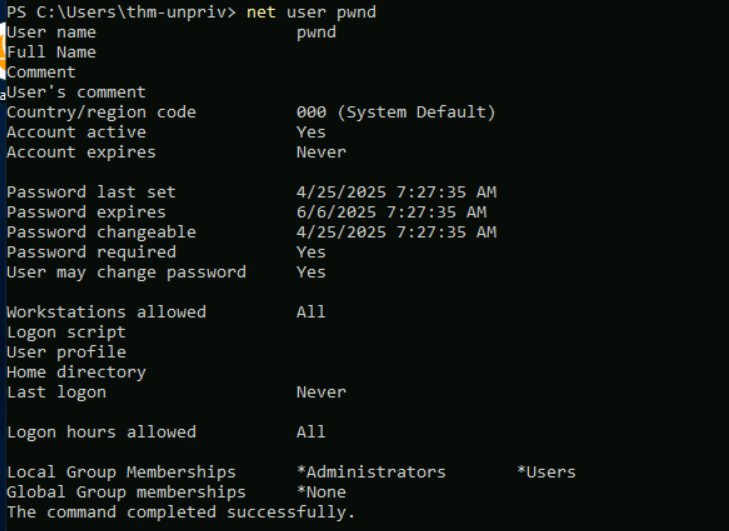Click the Password changeable timestamp

[x=397, y=232]
